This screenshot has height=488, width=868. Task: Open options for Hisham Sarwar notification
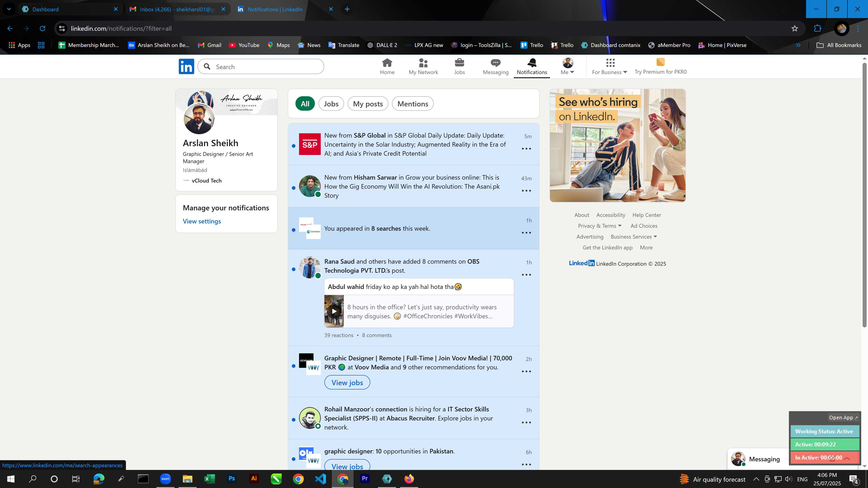pos(526,191)
